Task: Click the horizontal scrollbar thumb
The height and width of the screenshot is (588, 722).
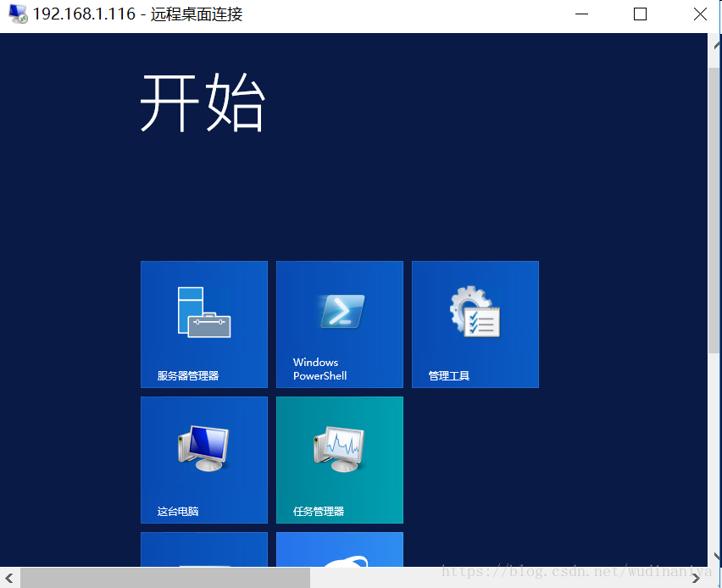Action: (165, 578)
